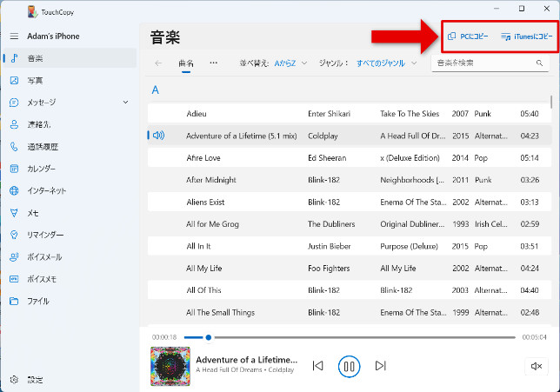Open the 連絡先 contacts section

70,124
